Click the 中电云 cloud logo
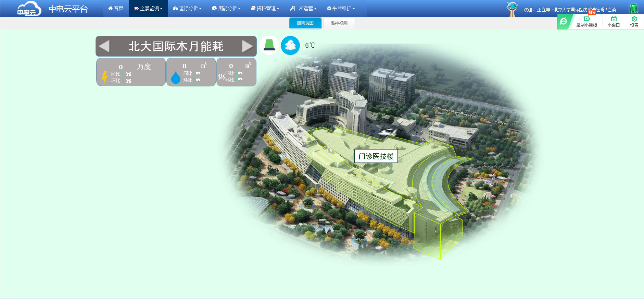This screenshot has width=644, height=299. point(29,9)
